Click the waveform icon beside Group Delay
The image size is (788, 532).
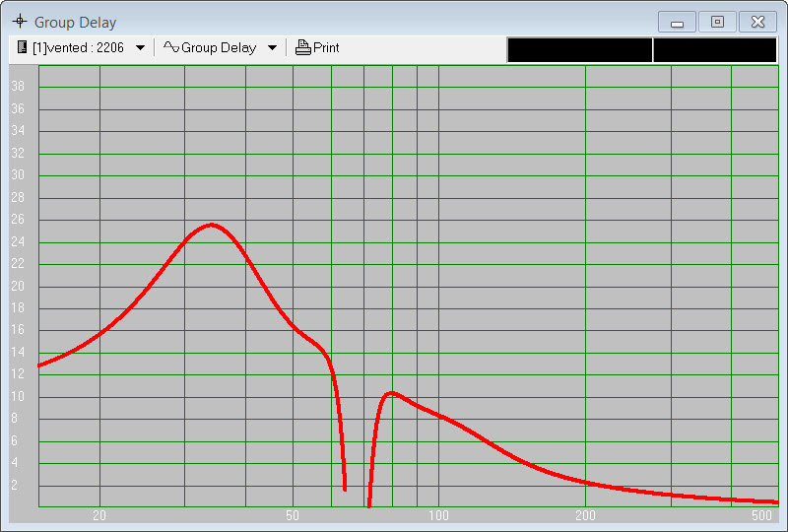point(170,46)
